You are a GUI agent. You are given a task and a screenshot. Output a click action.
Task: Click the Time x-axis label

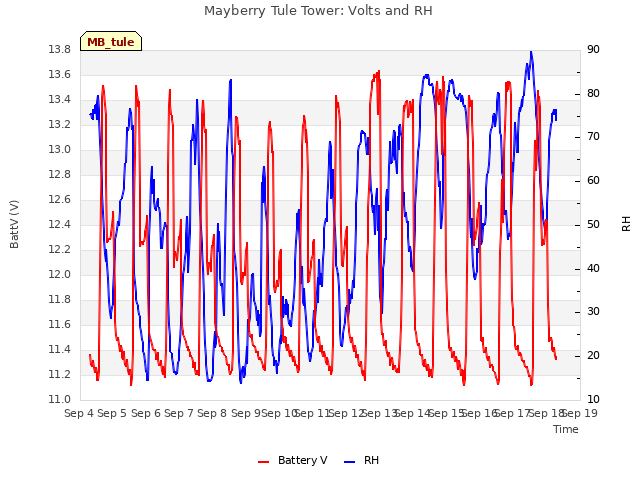pos(566,429)
